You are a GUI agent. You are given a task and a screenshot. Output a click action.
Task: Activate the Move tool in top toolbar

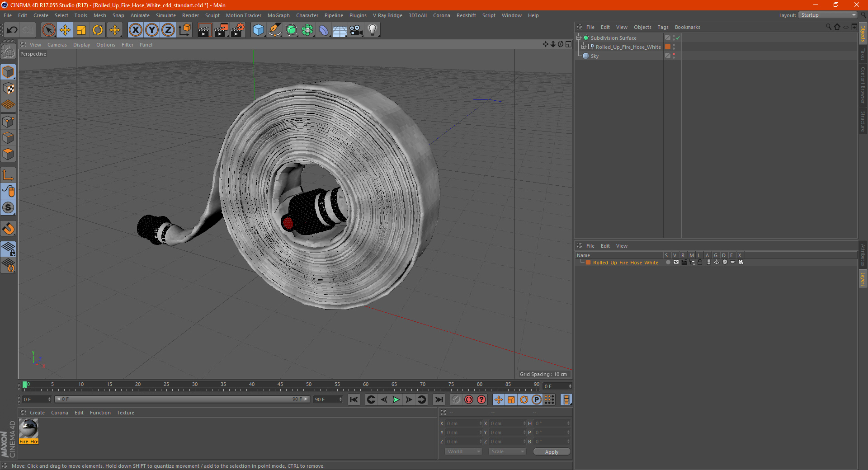[x=65, y=30]
